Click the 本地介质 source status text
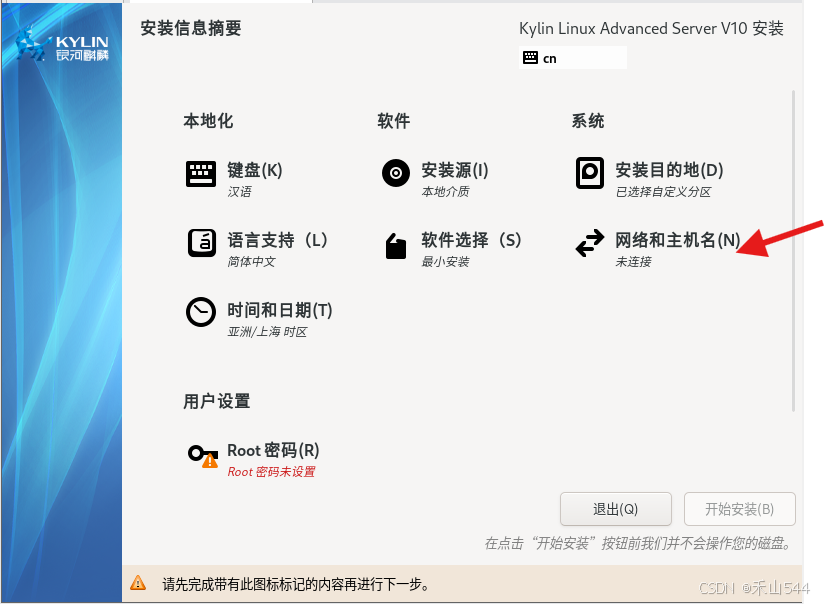This screenshot has width=825, height=604. (x=445, y=192)
